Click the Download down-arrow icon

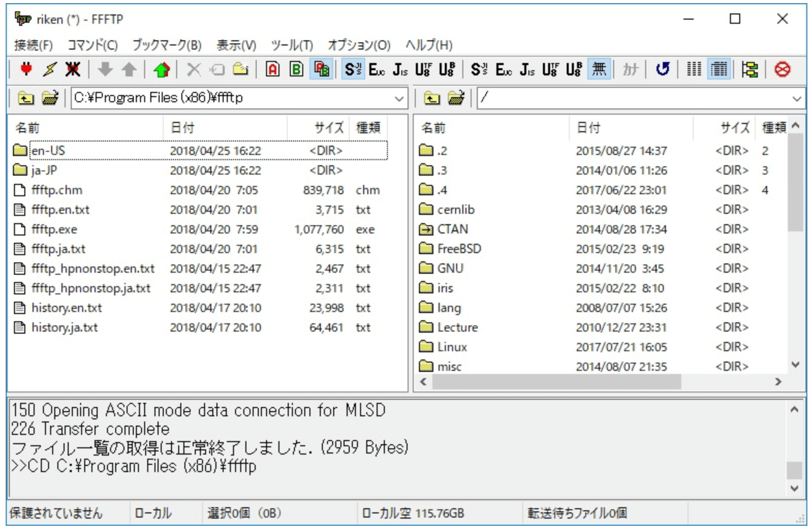(x=105, y=69)
